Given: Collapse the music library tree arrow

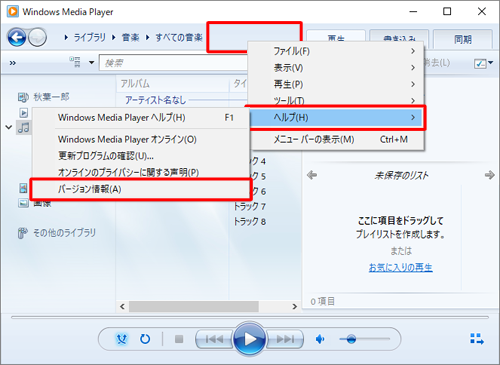Looking at the screenshot, I should 9,127.
